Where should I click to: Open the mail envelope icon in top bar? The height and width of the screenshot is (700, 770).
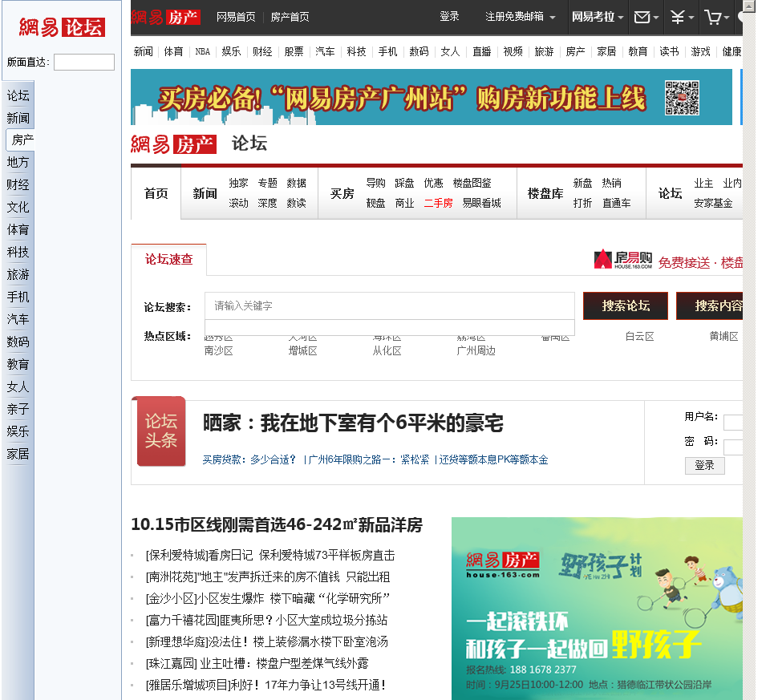642,18
